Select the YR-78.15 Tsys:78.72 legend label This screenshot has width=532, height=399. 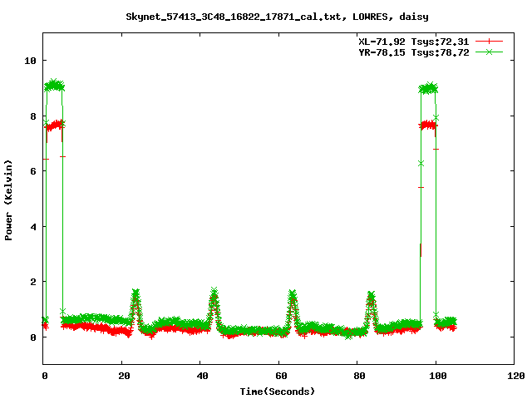[414, 52]
